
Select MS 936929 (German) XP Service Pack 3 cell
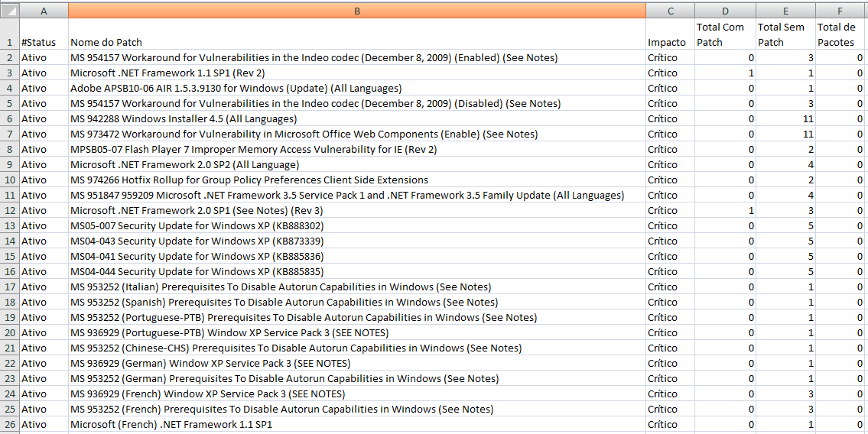[x=357, y=363]
